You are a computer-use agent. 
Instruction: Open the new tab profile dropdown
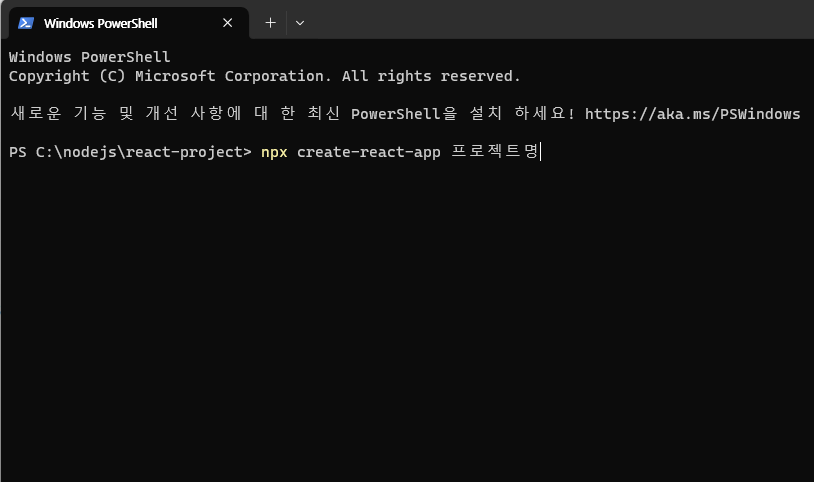[300, 23]
